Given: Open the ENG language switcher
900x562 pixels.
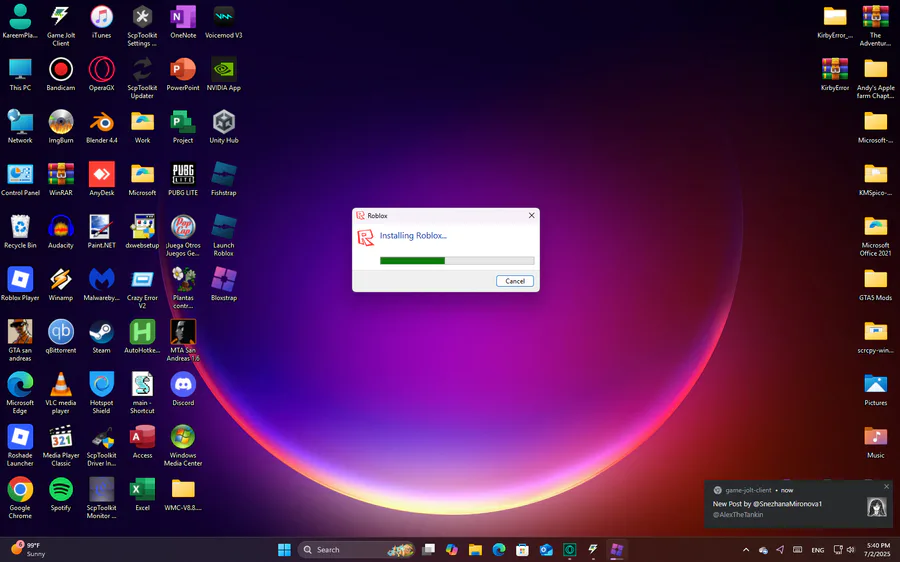Looking at the screenshot, I should tap(817, 550).
